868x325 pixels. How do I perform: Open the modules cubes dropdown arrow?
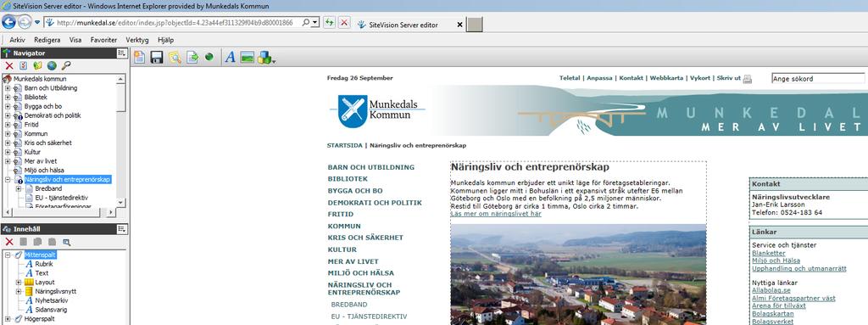coord(274,60)
